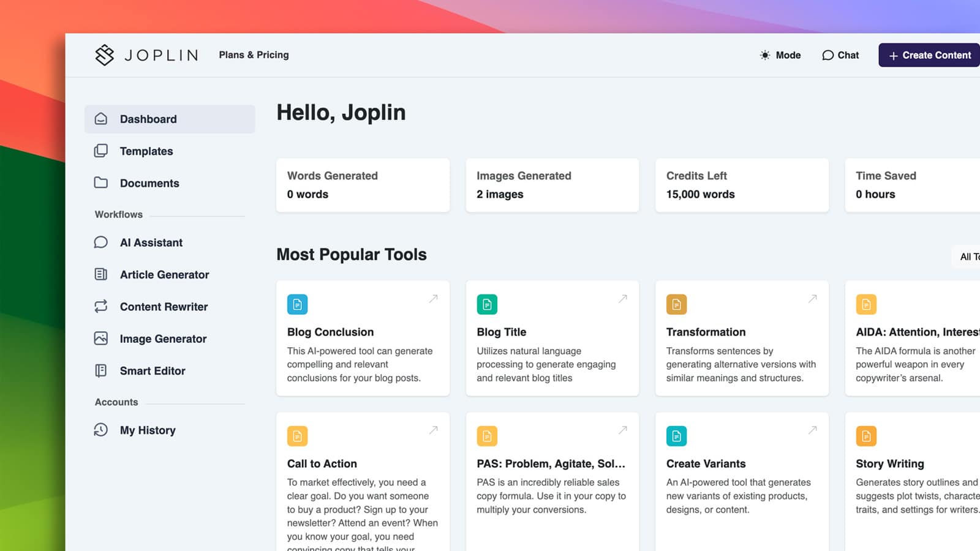Open the PAS: Problem, Agitate tool title
Viewport: 980px width, 551px height.
click(551, 463)
